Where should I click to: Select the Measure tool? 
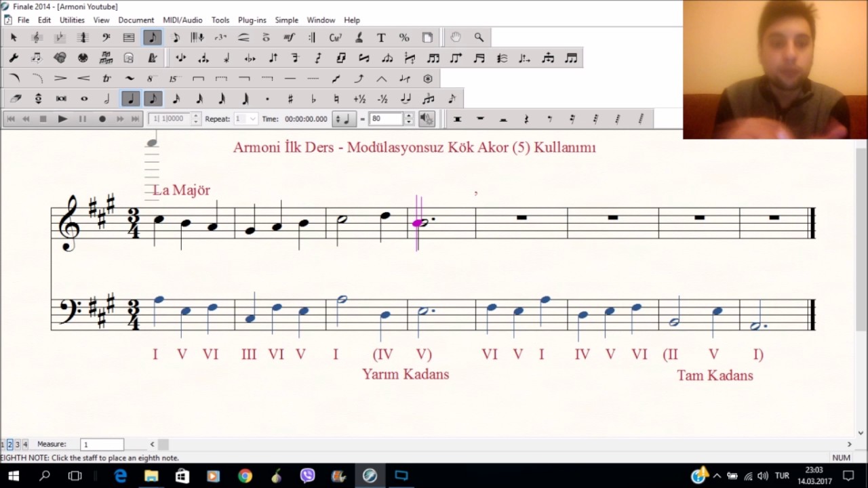point(129,37)
